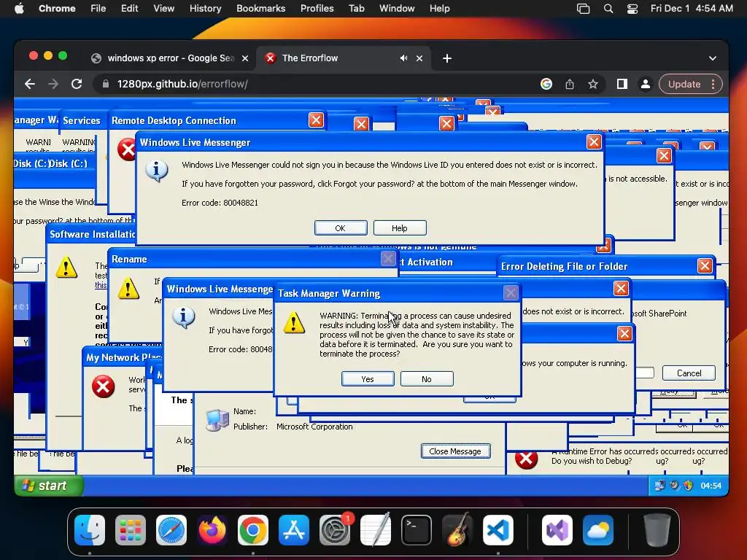This screenshot has width=747, height=560.
Task: Click the Windows XP start button
Action: pos(49,486)
